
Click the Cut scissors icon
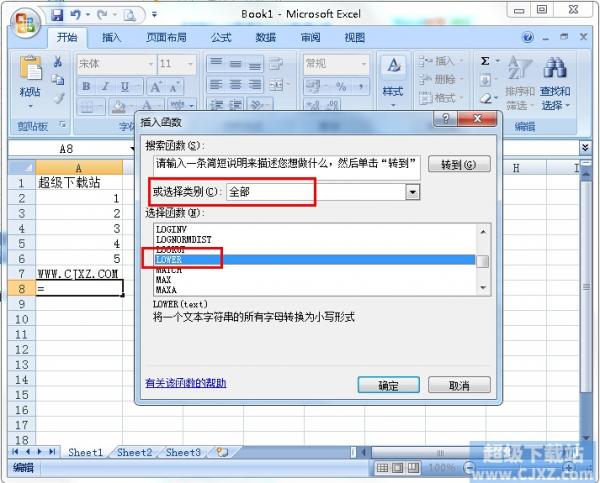point(58,62)
